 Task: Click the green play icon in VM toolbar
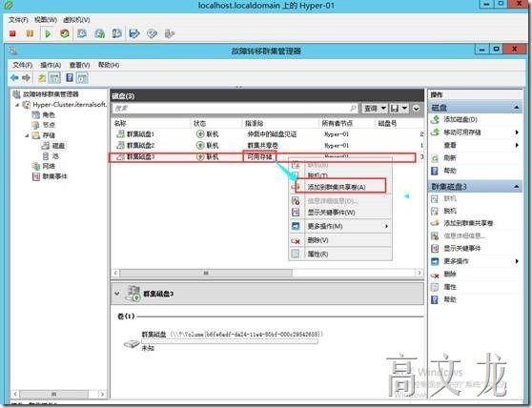[x=48, y=34]
